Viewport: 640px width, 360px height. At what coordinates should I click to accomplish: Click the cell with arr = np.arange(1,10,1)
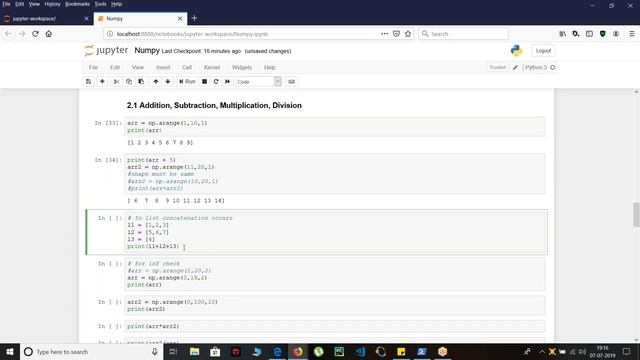[335, 127]
